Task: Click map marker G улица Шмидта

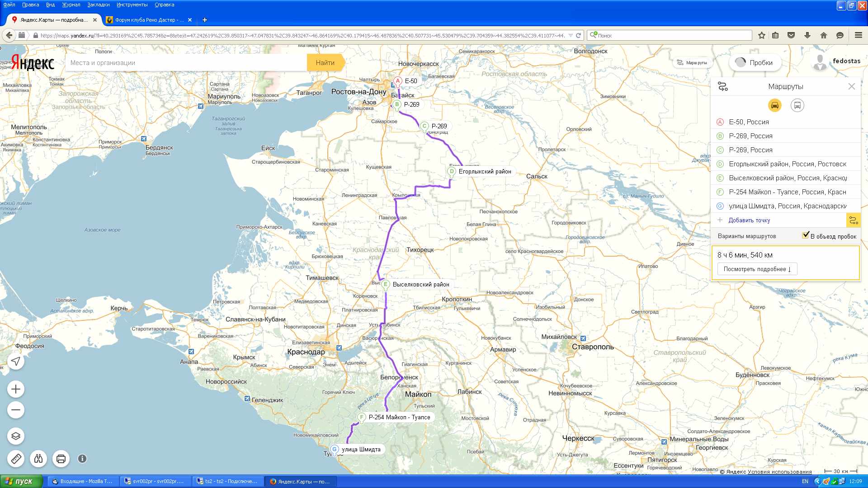Action: point(335,450)
